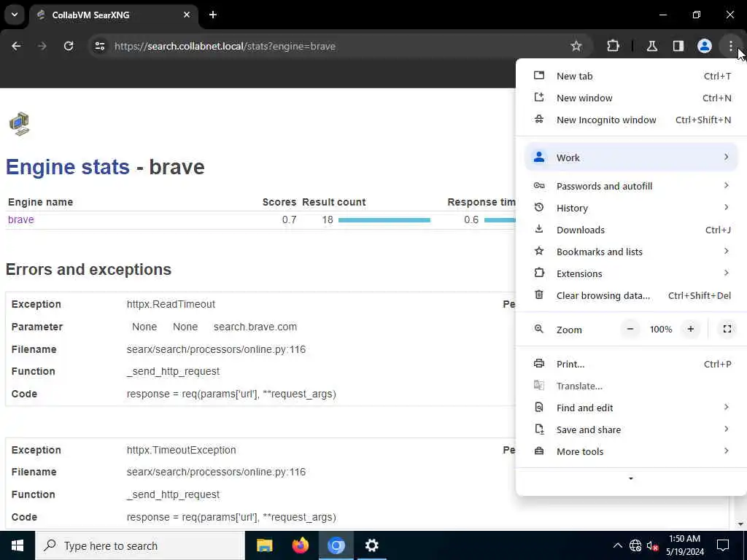Viewport: 747px width, 560px height.
Task: Click the Response time bar for brave
Action: [500, 220]
